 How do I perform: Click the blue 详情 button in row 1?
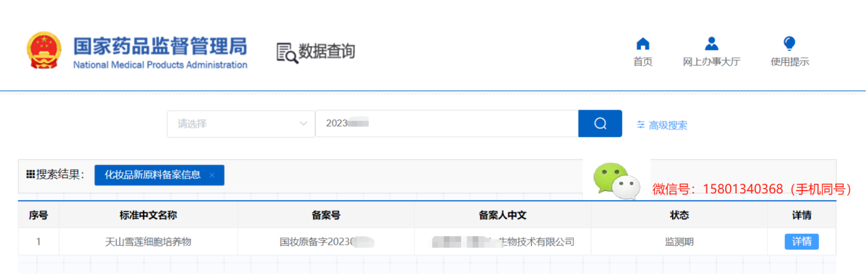click(x=801, y=242)
